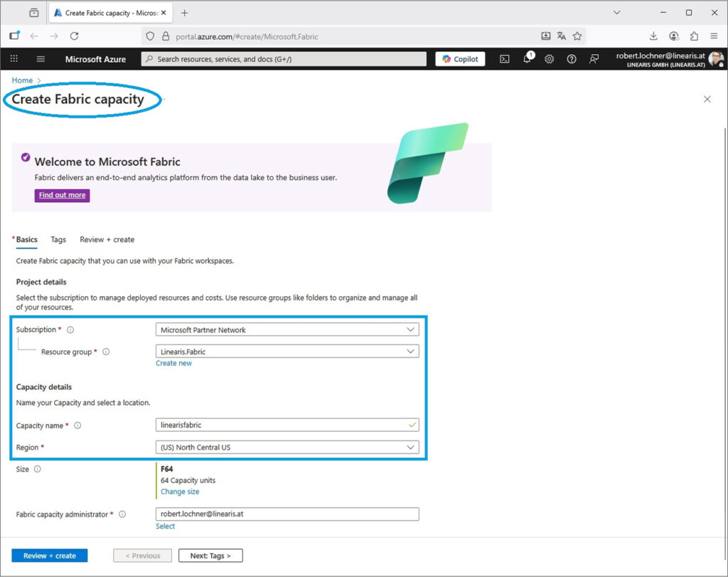728x577 pixels.
Task: Switch to the Review + create tab
Action: click(x=107, y=240)
